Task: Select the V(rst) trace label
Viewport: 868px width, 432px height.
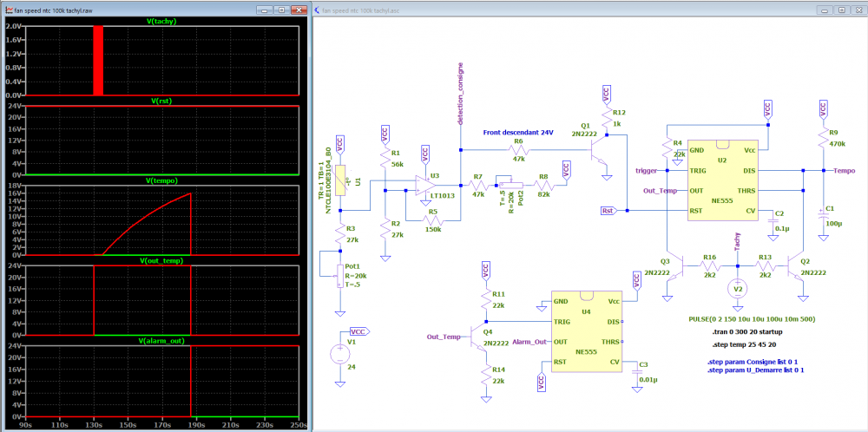Action: coord(161,101)
